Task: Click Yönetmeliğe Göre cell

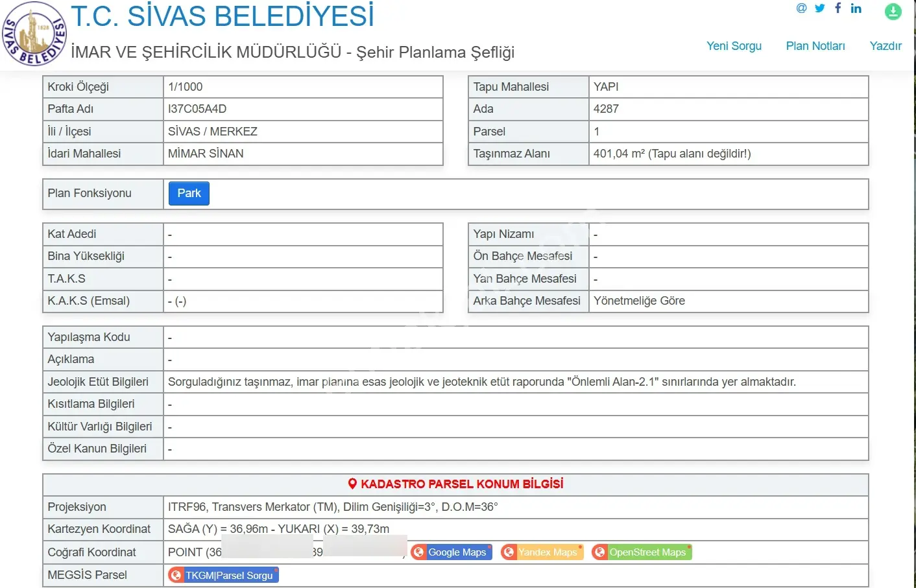Action: click(x=729, y=301)
